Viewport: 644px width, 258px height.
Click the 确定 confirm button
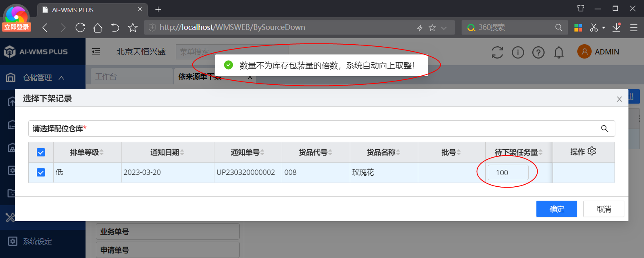[556, 209]
